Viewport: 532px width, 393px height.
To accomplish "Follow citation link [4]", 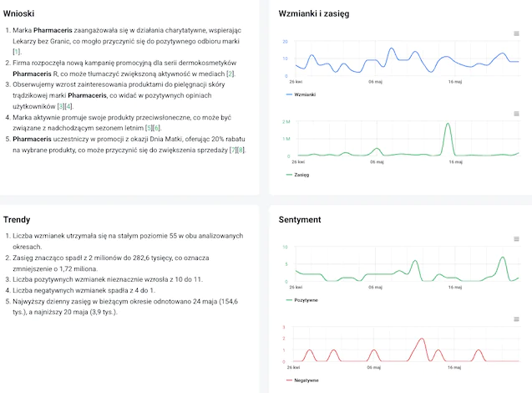I will (x=69, y=106).
